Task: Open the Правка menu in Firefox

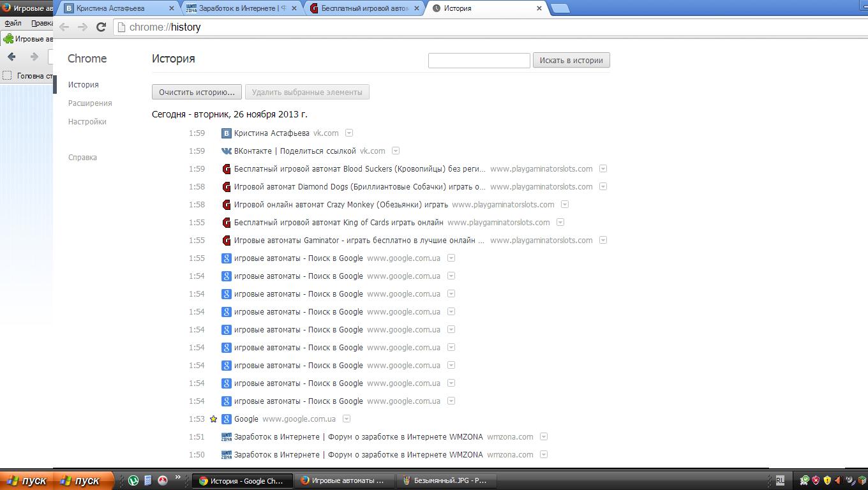Action: [42, 23]
